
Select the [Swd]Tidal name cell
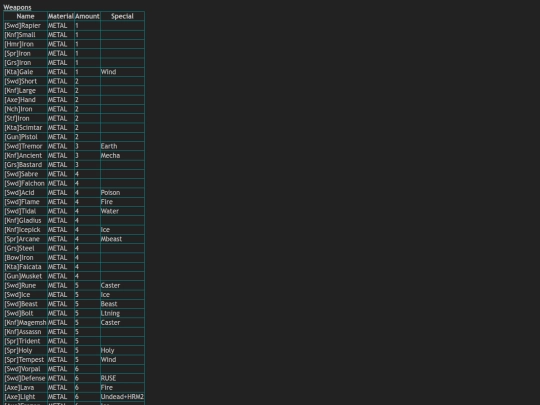click(25, 211)
